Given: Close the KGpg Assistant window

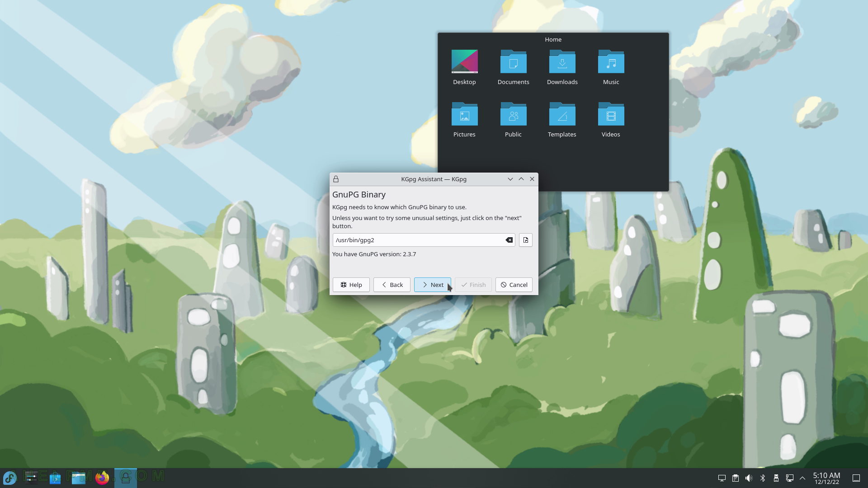Looking at the screenshot, I should pyautogui.click(x=532, y=179).
